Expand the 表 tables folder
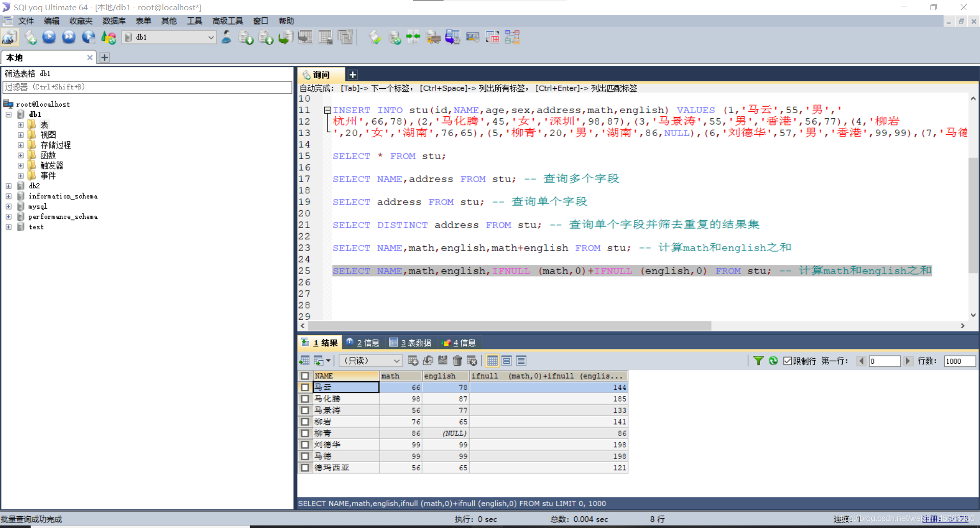 point(20,124)
